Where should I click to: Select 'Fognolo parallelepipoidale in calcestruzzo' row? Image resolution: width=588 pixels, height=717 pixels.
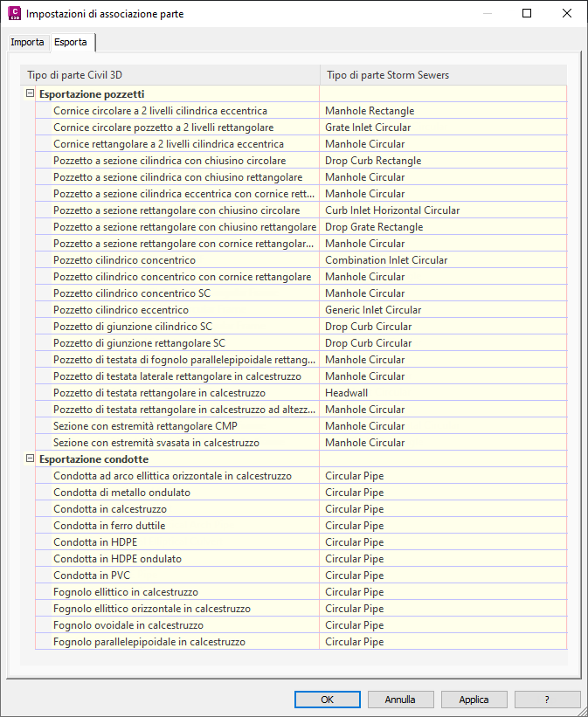click(177, 642)
